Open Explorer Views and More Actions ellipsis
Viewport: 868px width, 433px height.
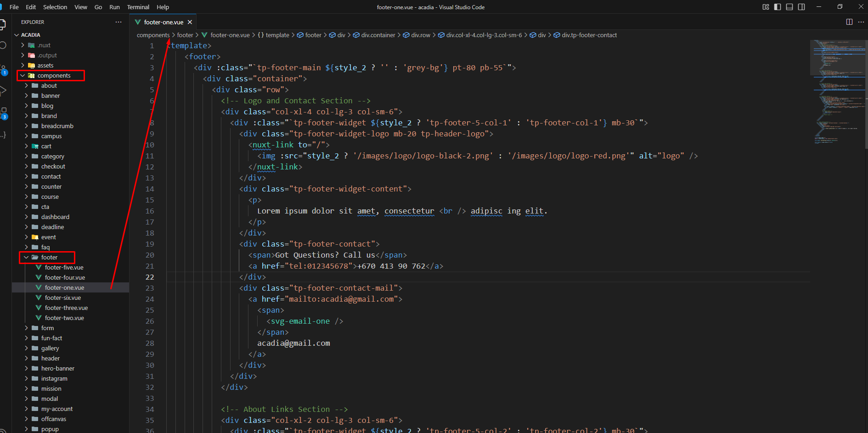tap(118, 22)
